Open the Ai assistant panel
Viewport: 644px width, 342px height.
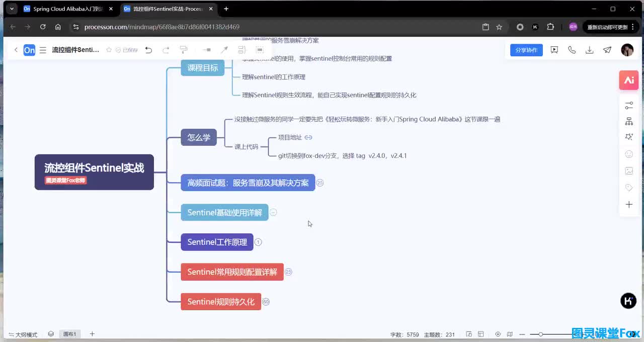[x=629, y=80]
